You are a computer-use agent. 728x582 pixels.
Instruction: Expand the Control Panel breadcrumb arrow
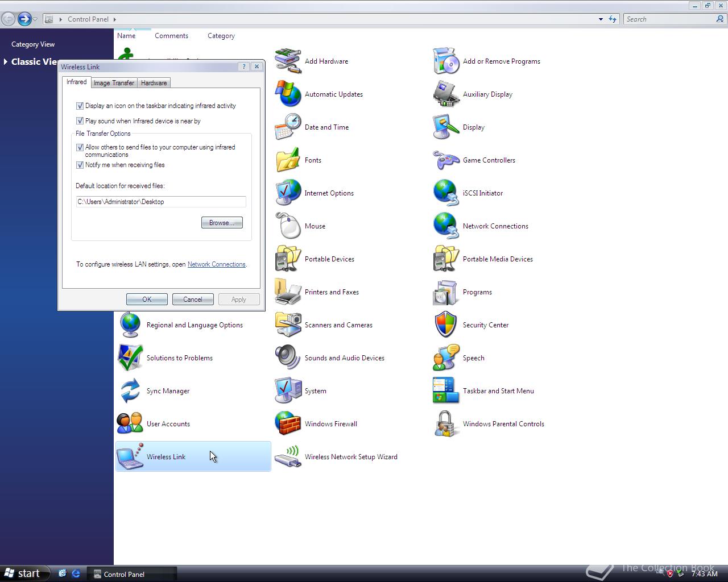tap(114, 19)
